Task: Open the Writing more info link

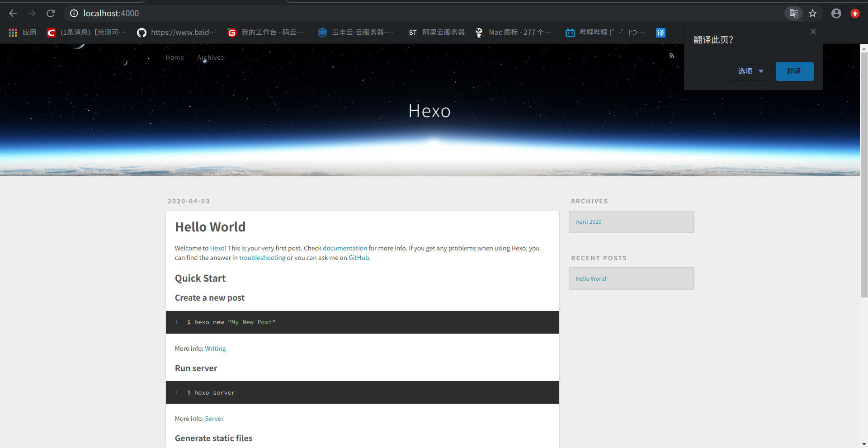Action: pos(215,349)
